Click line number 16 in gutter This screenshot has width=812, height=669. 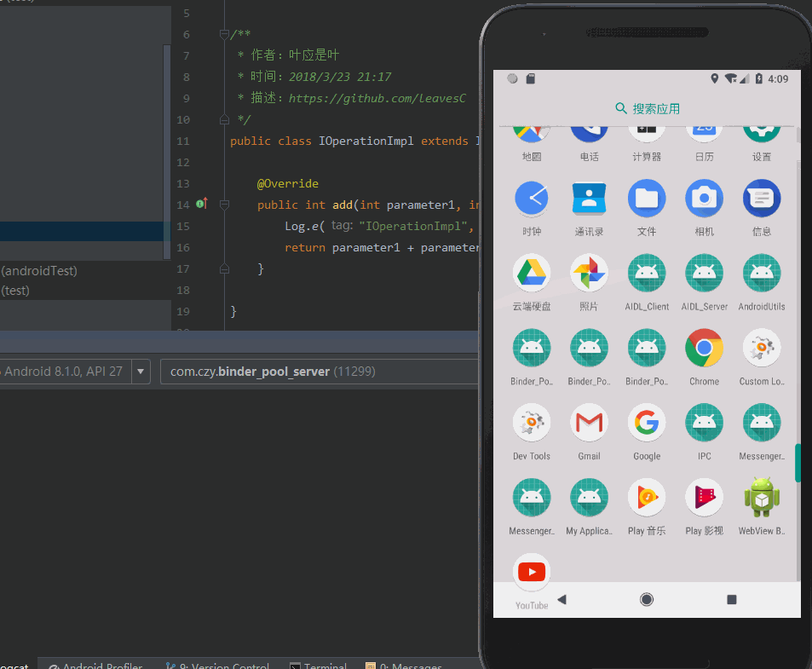point(183,247)
